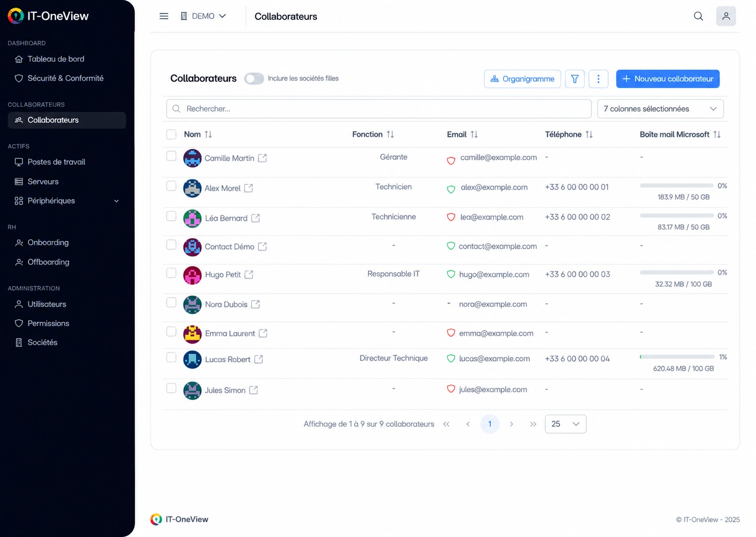Open Offboarding page
The width and height of the screenshot is (756, 537).
coord(67,262)
